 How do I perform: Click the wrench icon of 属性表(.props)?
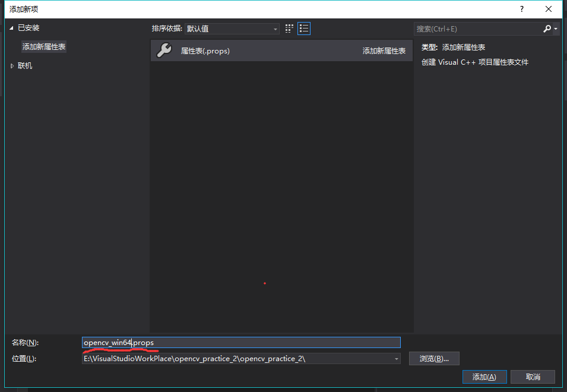click(164, 50)
